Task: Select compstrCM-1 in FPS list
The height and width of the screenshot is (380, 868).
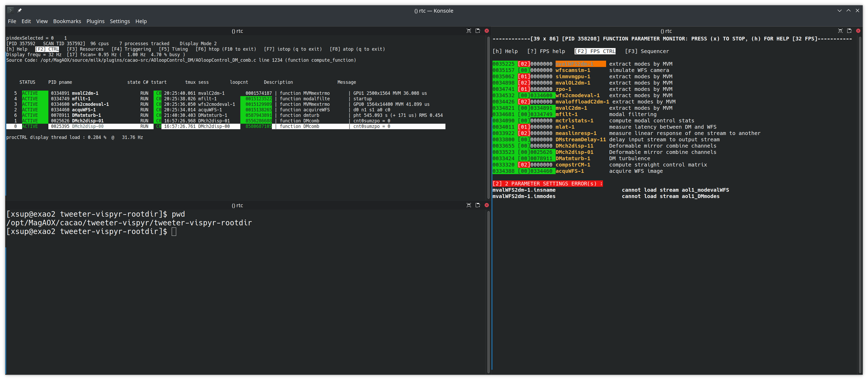Action: click(573, 165)
